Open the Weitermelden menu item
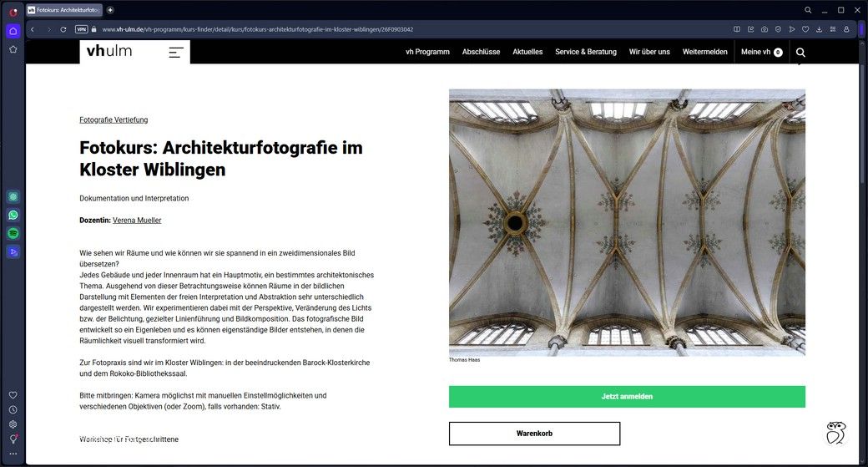Viewport: 868px width, 467px height. pyautogui.click(x=704, y=52)
